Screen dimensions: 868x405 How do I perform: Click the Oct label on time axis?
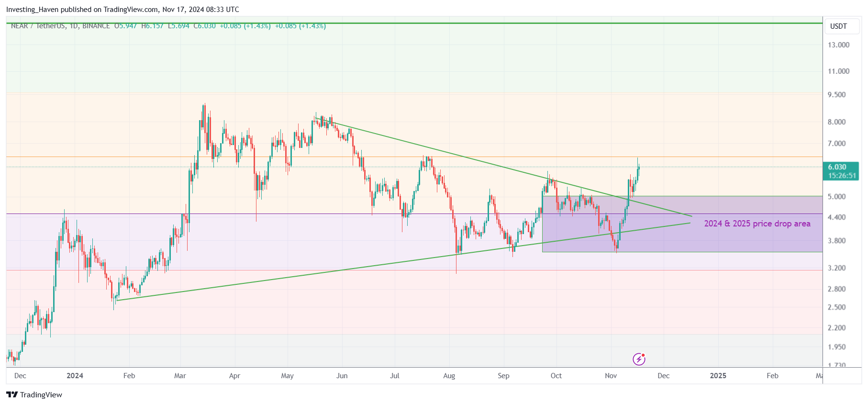556,376
